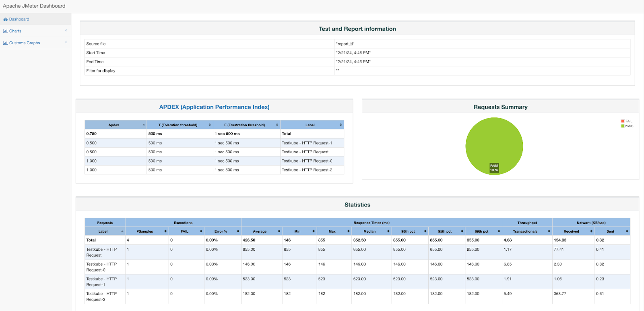This screenshot has height=311, width=644.
Task: Sort APDEX table by Apdex column arrow
Action: 144,125
